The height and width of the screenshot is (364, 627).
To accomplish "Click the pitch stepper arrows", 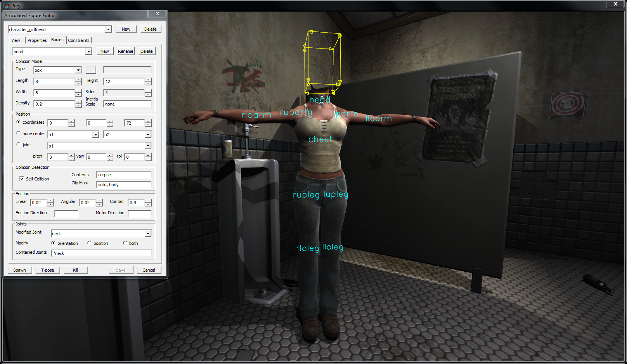I will pos(71,157).
